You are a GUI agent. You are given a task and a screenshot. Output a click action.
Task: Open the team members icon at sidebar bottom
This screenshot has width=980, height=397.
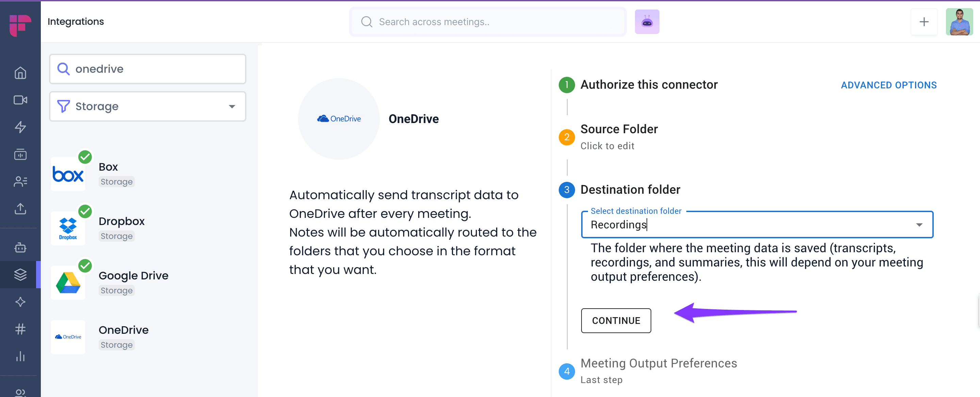(20, 393)
